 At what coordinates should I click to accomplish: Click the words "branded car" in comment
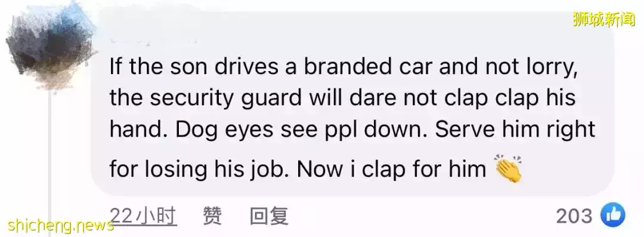click(369, 67)
